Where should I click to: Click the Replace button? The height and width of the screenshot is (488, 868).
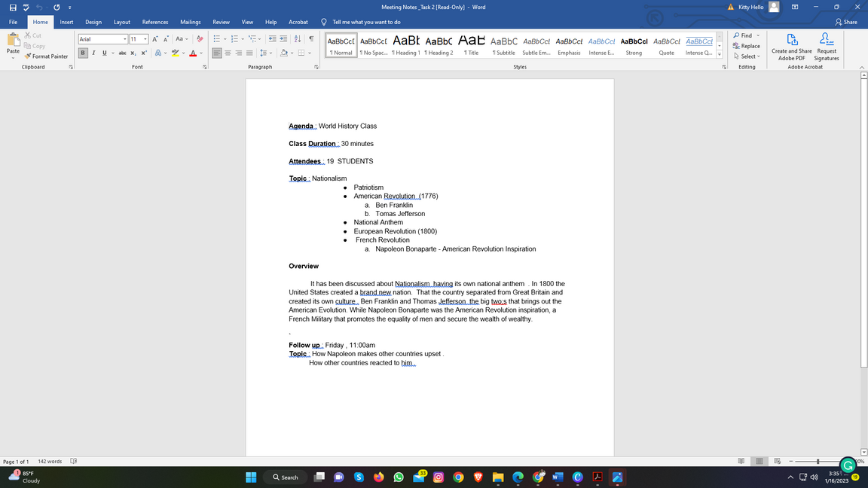coord(747,46)
